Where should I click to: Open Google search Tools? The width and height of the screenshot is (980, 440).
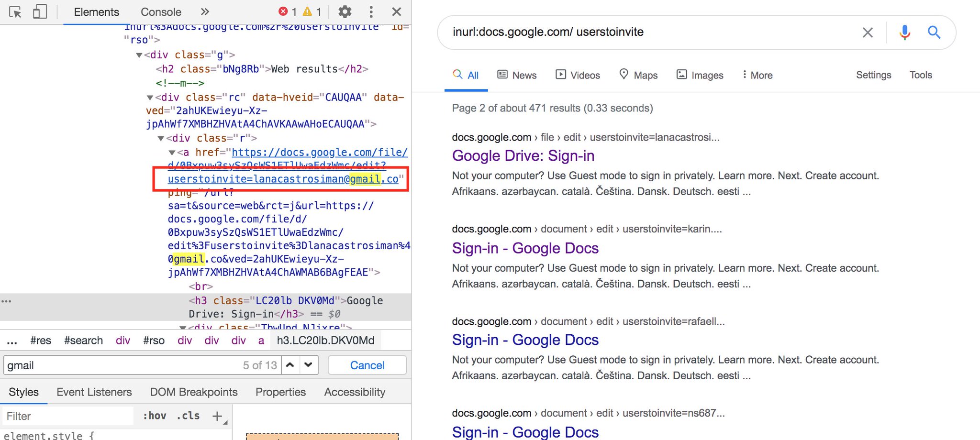coord(921,75)
